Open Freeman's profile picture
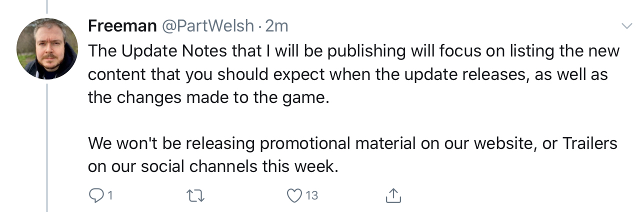Screen dimensions: 644x212 tap(47, 48)
